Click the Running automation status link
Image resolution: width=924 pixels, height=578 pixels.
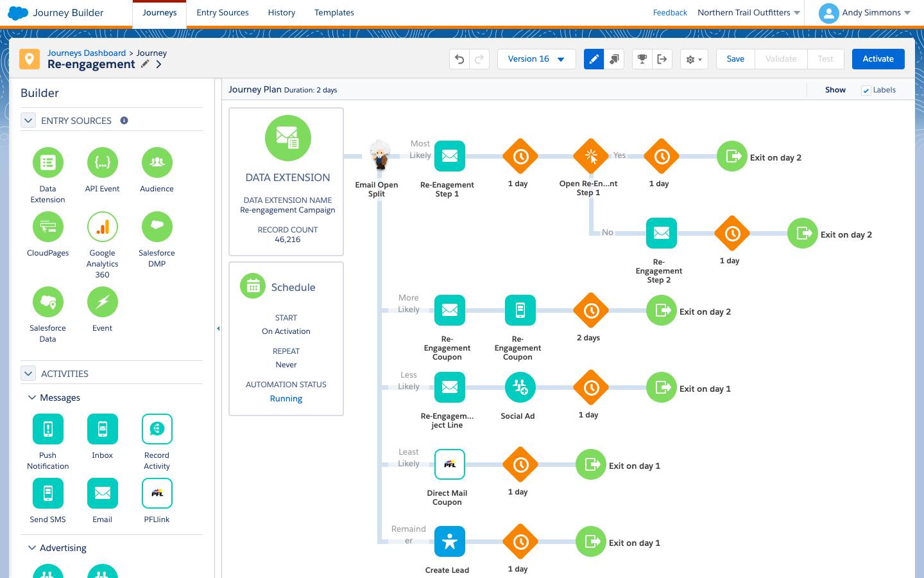(286, 399)
